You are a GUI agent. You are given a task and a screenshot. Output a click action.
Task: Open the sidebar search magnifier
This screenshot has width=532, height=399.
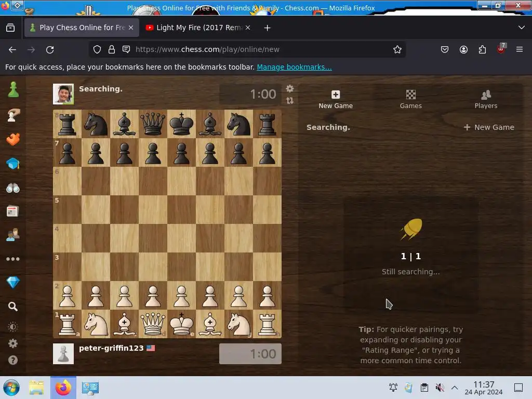[x=13, y=307]
